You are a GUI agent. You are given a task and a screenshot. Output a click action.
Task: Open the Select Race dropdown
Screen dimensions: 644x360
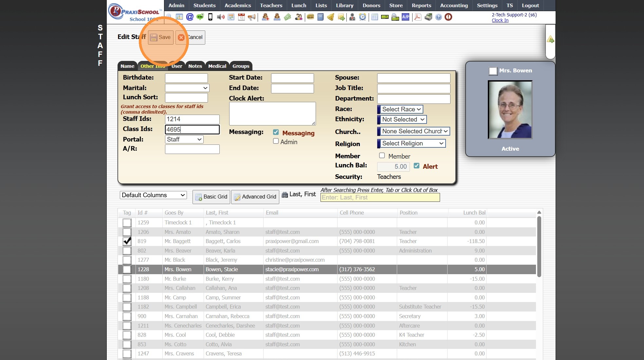(x=401, y=109)
